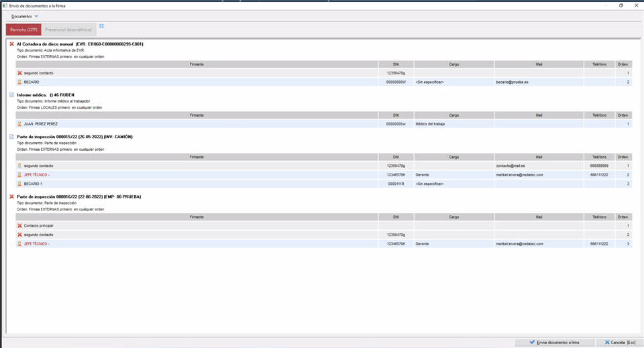Select the JUAN PEREZ PEREZ signer name
The width and height of the screenshot is (644, 348).
tap(41, 124)
